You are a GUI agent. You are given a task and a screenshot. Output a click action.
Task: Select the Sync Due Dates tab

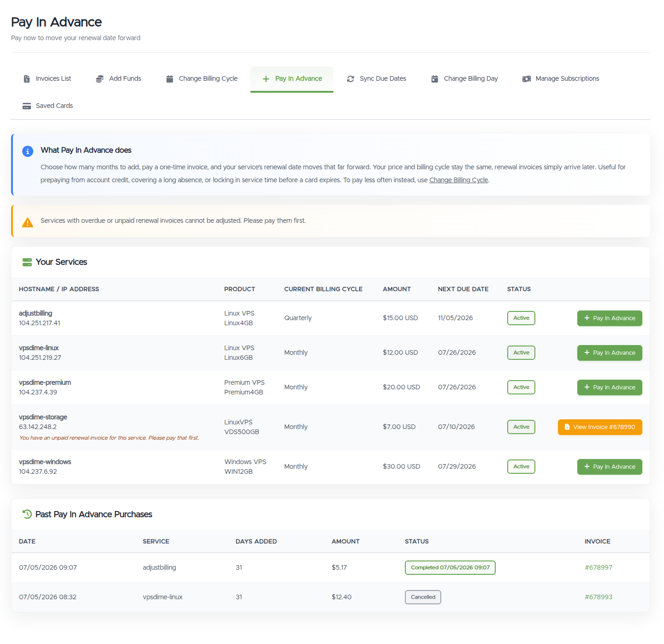point(377,79)
